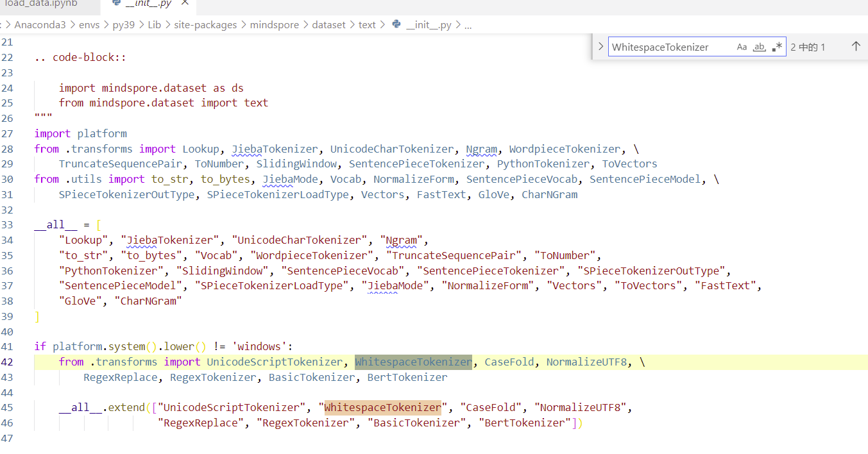
Task: Click "Lookup" string on line 34
Action: pyautogui.click(x=84, y=240)
